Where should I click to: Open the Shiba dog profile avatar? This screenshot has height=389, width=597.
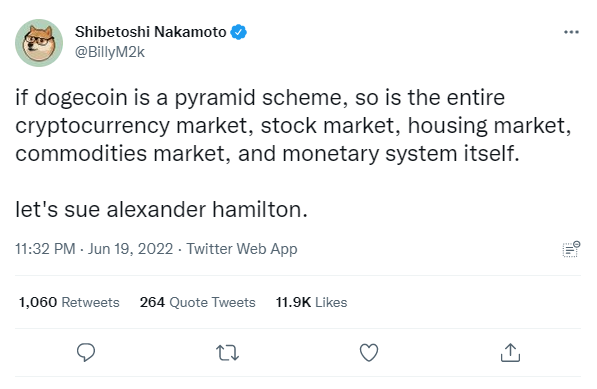pos(39,43)
